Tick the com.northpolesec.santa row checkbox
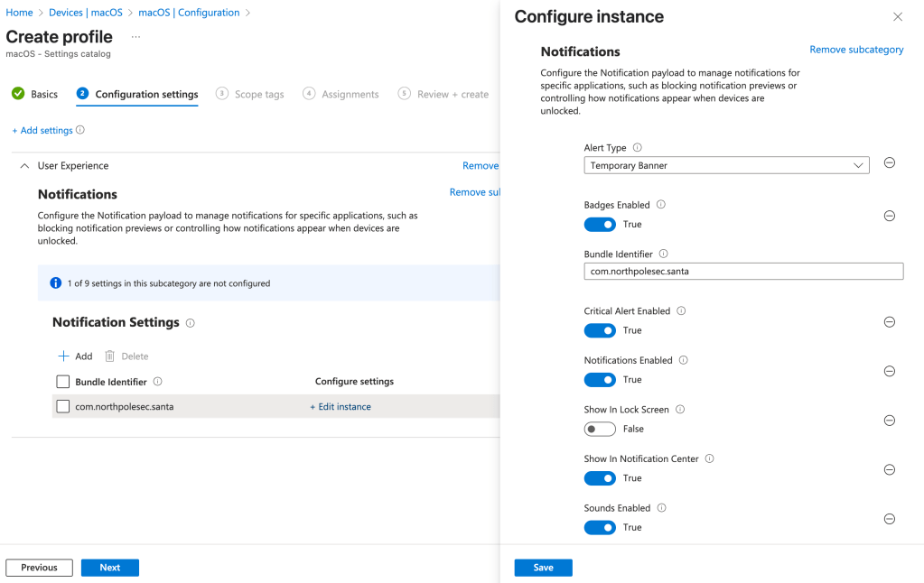The image size is (924, 583). (63, 407)
